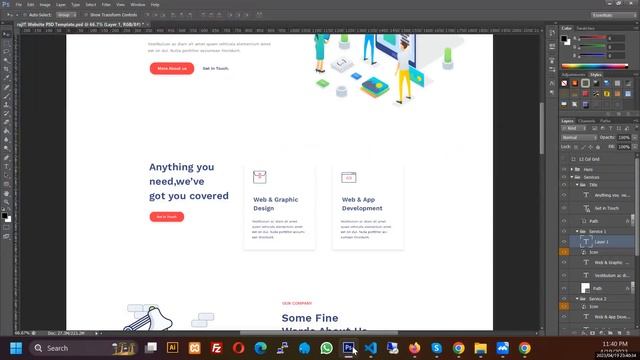The height and width of the screenshot is (360, 640).
Task: Open FileZilla from the taskbar
Action: coord(217,348)
